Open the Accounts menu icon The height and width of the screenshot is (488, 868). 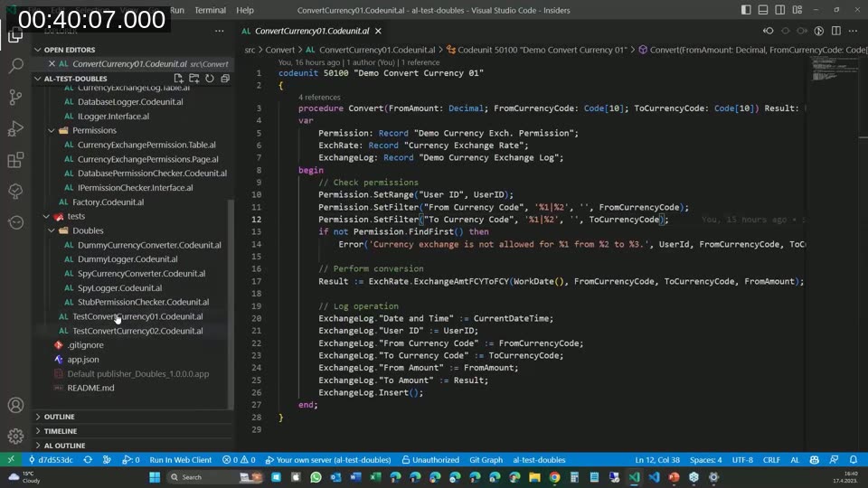pos(15,405)
